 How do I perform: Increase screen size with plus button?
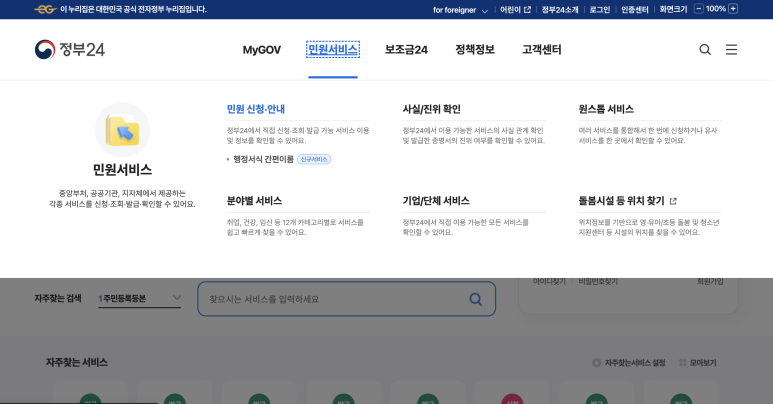(733, 9)
